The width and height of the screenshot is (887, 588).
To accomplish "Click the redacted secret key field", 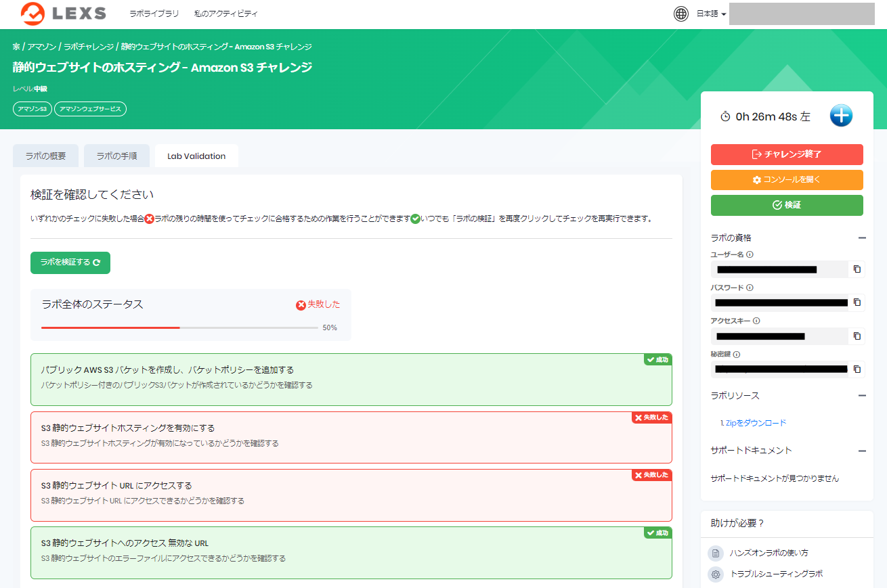I will click(x=780, y=369).
